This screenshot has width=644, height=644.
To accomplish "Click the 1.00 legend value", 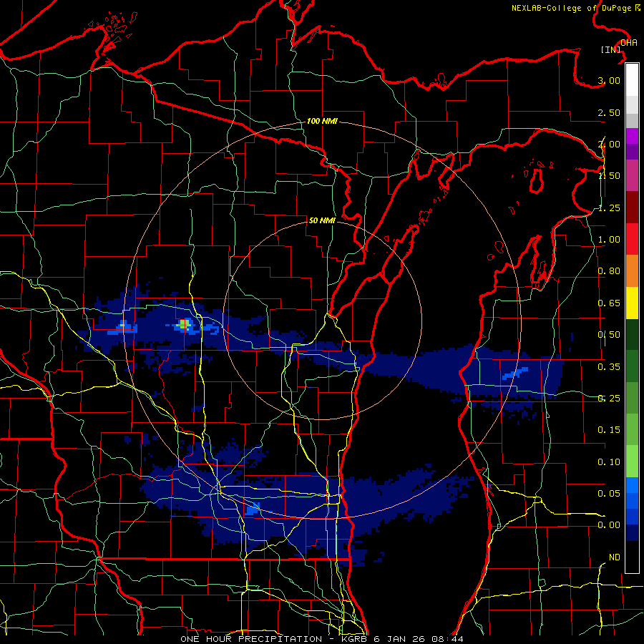I will coord(609,240).
